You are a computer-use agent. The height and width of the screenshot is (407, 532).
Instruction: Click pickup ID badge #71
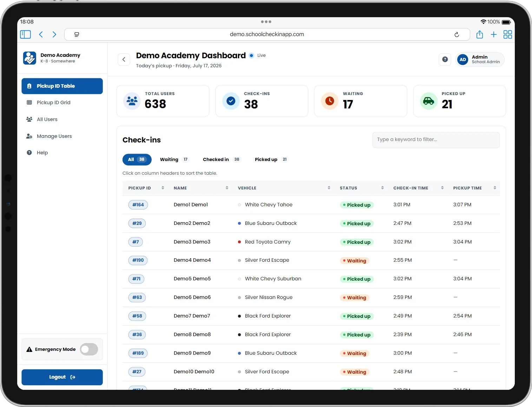(136, 279)
